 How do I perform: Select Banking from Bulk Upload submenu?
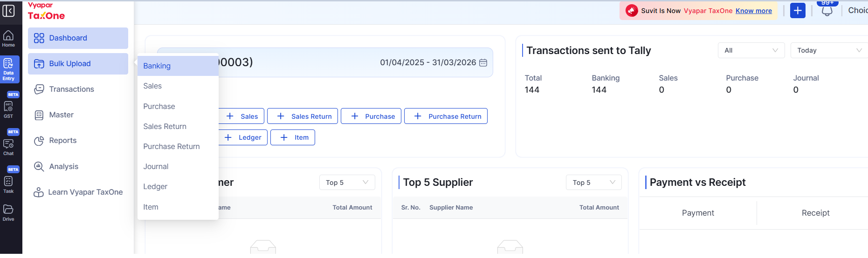point(157,66)
